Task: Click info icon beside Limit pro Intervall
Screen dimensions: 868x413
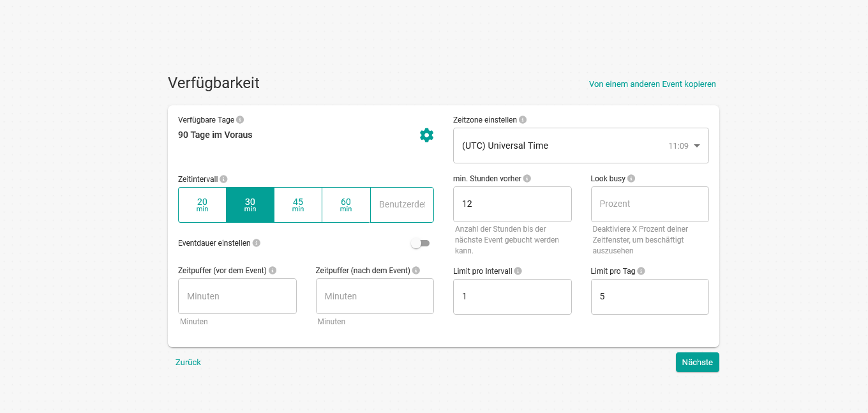Action: tap(518, 271)
